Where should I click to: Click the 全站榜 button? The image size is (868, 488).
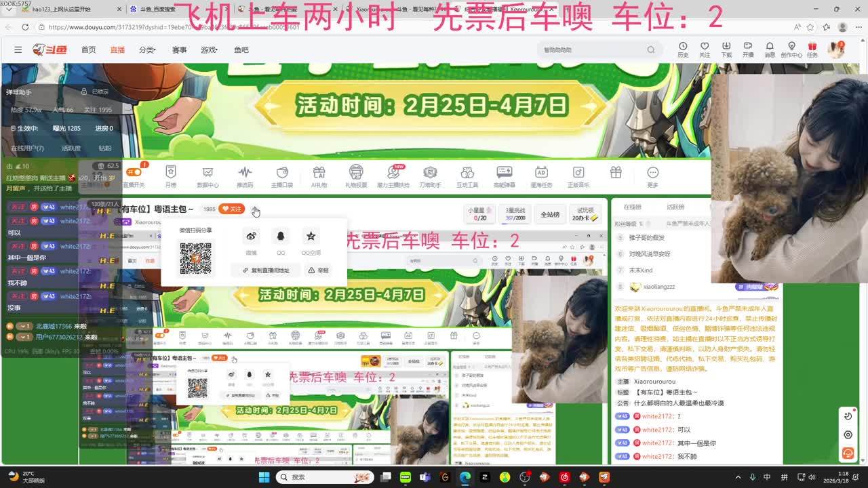point(550,214)
